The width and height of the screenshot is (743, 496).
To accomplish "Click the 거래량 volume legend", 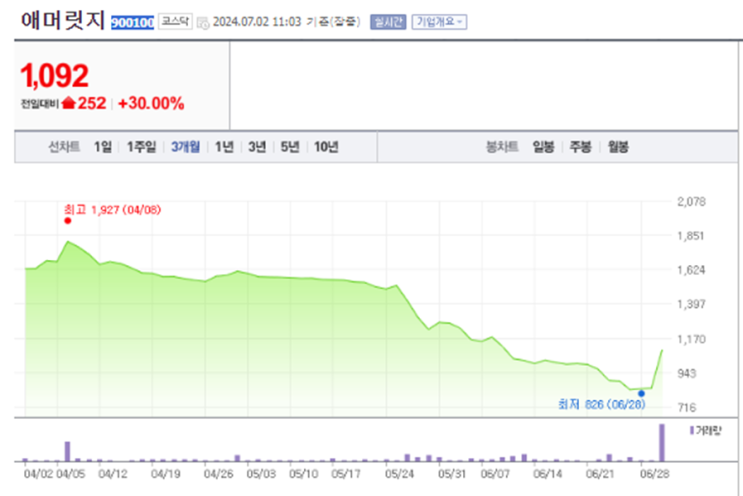I will click(x=706, y=431).
